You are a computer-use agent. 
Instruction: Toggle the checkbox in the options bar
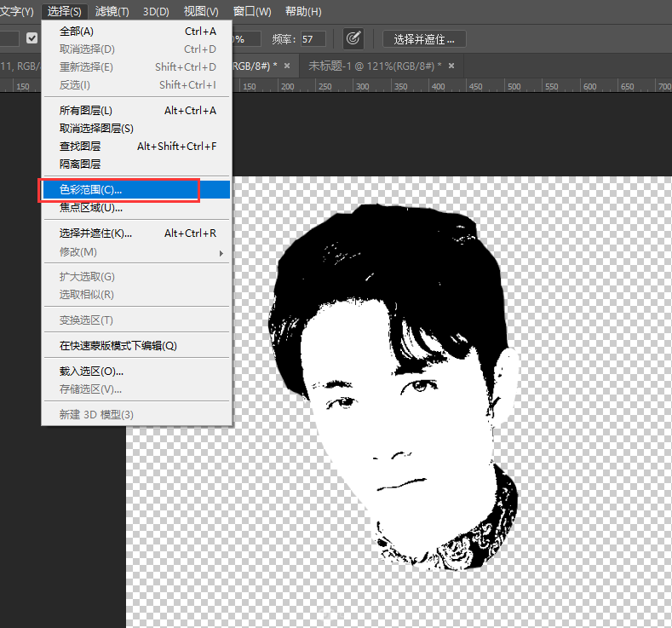coord(32,38)
